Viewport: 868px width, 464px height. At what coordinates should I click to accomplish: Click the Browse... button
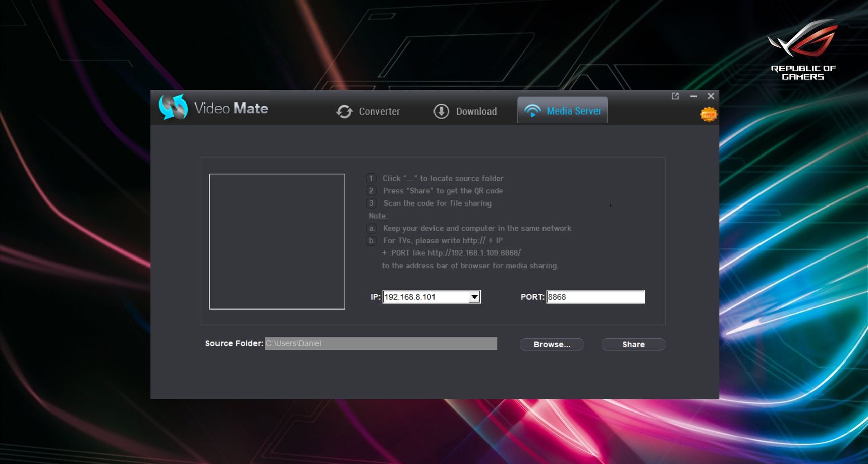(x=552, y=344)
